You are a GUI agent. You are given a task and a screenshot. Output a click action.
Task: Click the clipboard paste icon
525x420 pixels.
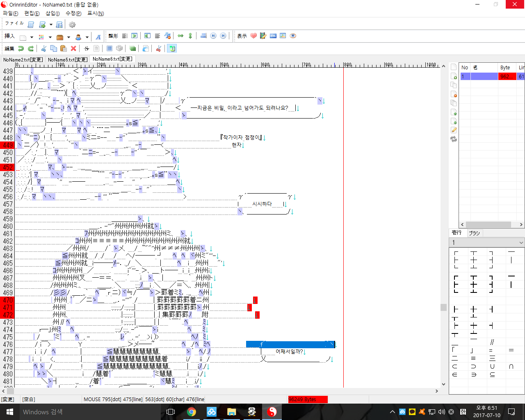63,48
